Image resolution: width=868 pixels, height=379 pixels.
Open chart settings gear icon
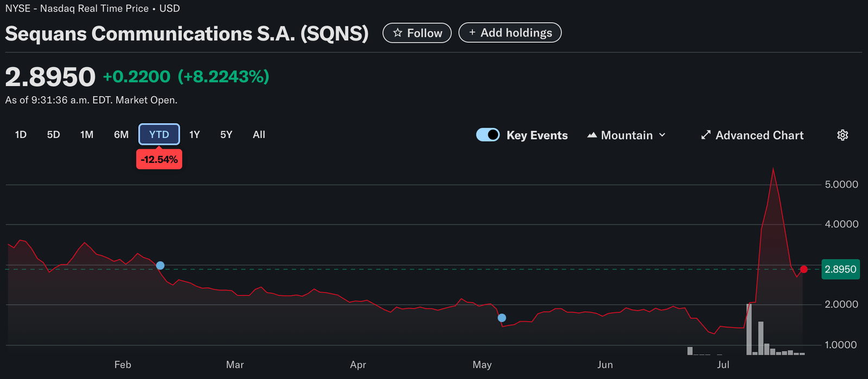tap(842, 135)
